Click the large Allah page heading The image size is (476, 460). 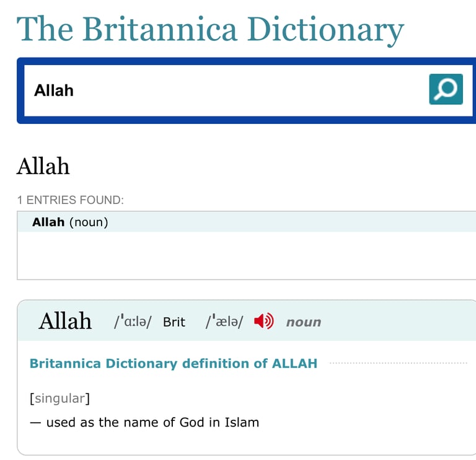[x=43, y=167]
